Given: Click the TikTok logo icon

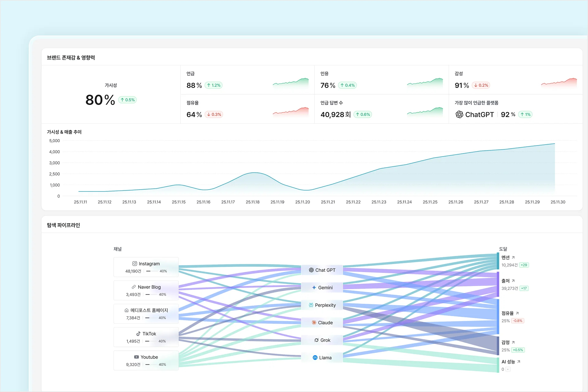Looking at the screenshot, I should [x=138, y=334].
